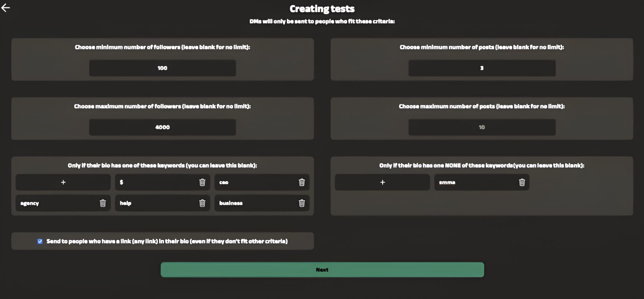Focus the minimum posts input field
This screenshot has height=299, width=644.
[x=482, y=68]
